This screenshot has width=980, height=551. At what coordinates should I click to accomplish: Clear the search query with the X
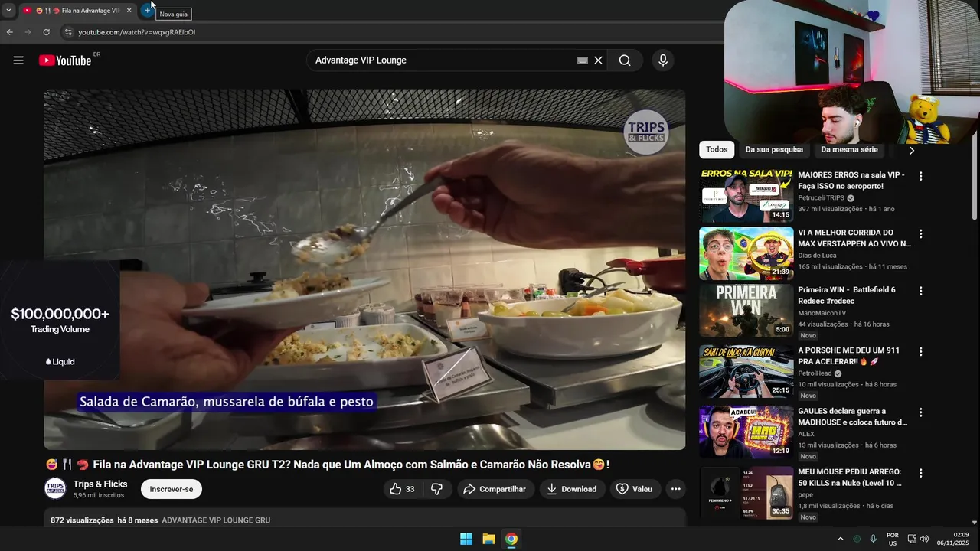click(x=599, y=60)
